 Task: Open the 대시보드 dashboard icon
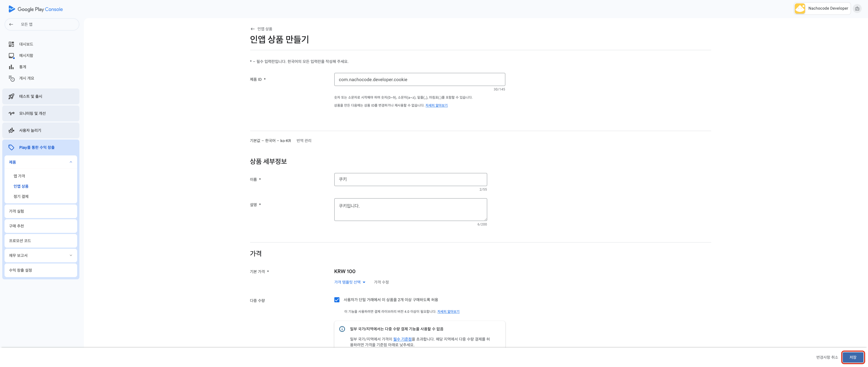(x=11, y=44)
